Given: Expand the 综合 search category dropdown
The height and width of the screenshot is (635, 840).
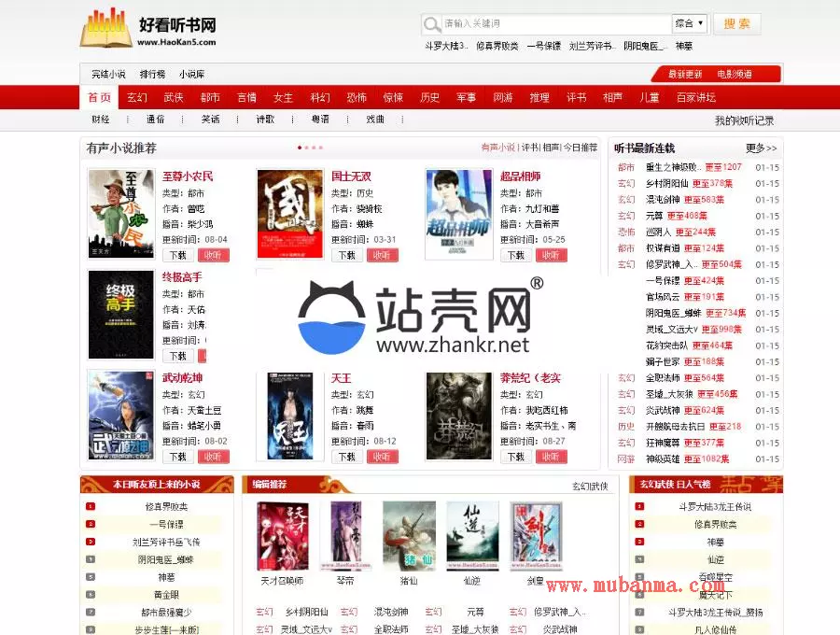Looking at the screenshot, I should [690, 24].
